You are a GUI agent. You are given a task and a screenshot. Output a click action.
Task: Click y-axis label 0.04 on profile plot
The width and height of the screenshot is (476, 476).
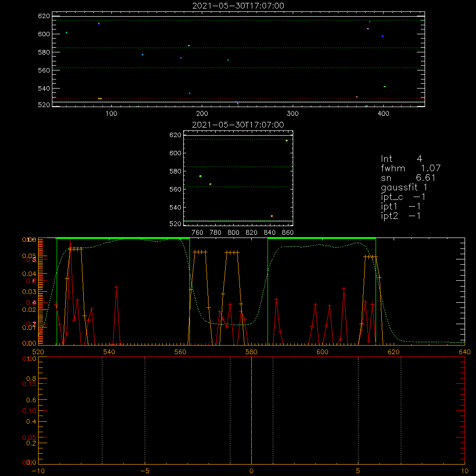tap(29, 274)
